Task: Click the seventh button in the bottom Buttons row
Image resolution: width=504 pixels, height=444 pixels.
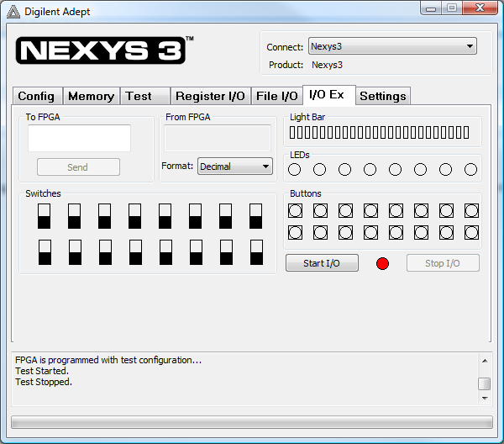Action: (447, 233)
